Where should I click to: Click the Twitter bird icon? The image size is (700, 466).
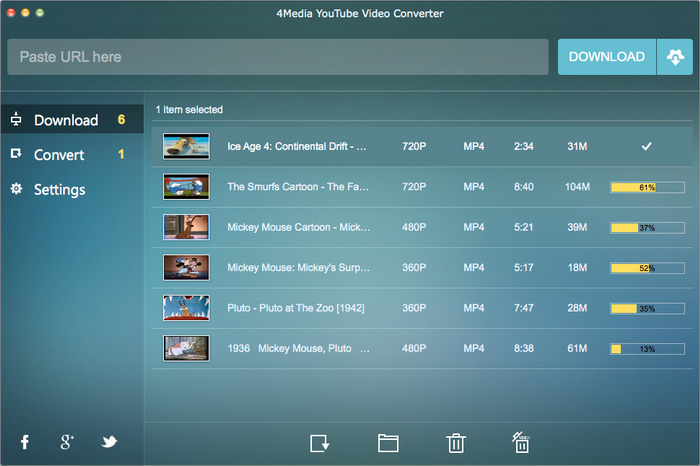click(x=109, y=442)
